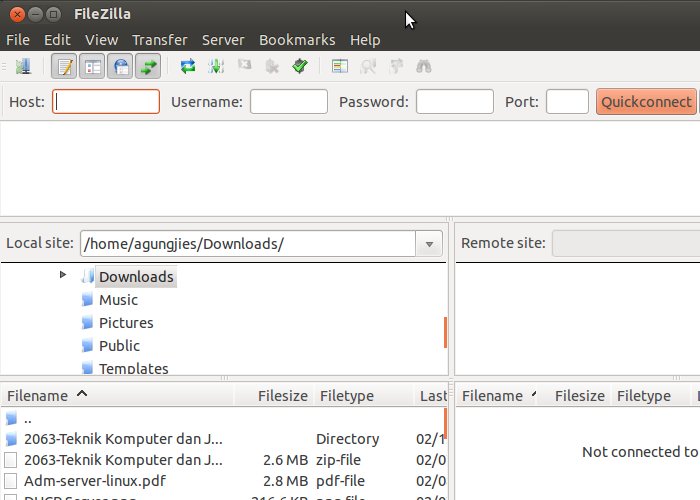The height and width of the screenshot is (500, 700).
Task: Open the View menu
Action: (102, 40)
